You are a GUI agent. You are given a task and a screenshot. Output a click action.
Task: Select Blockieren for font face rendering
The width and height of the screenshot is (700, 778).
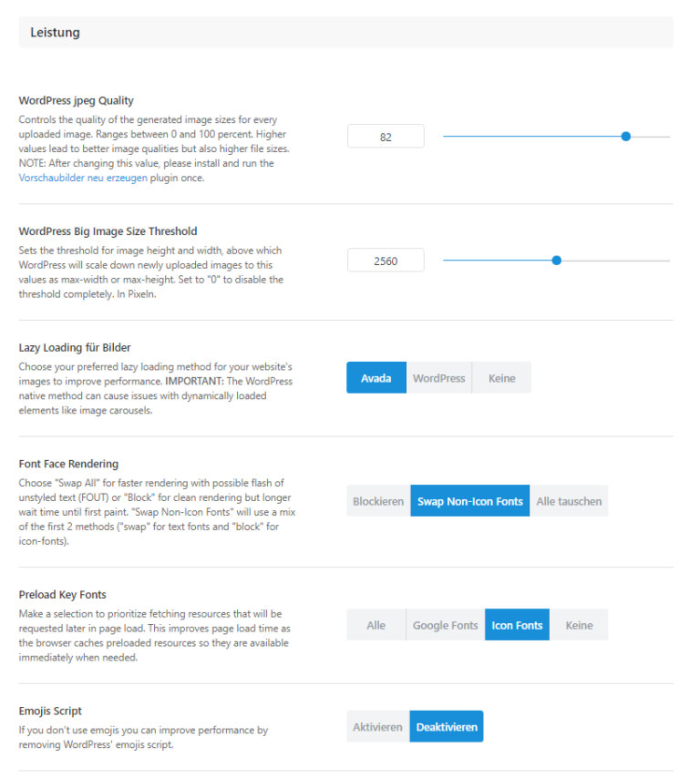tap(377, 500)
